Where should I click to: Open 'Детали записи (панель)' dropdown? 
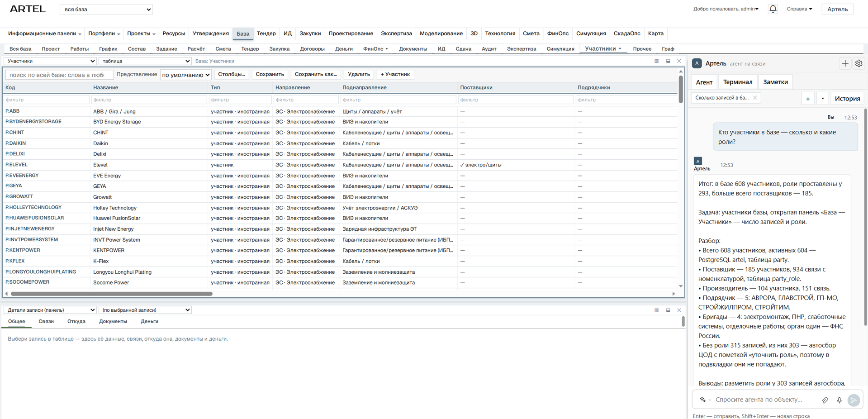(50, 310)
